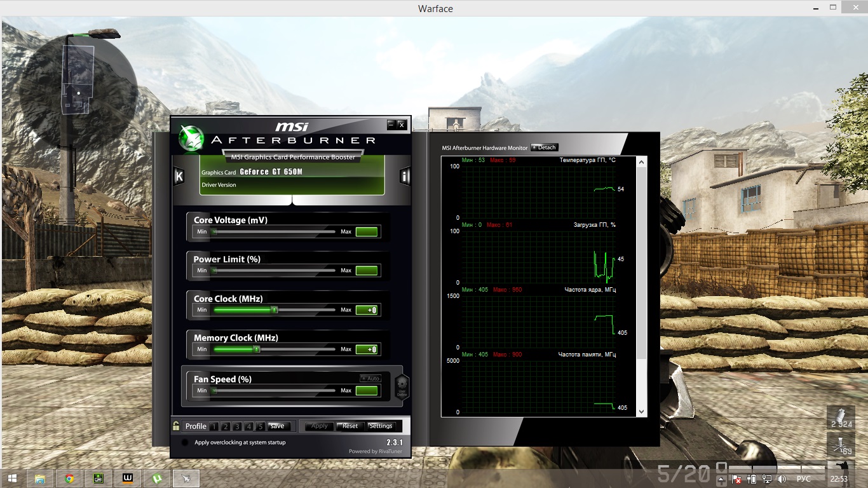This screenshot has width=868, height=488.
Task: Click the padlock icon beside Profile
Action: 176,426
